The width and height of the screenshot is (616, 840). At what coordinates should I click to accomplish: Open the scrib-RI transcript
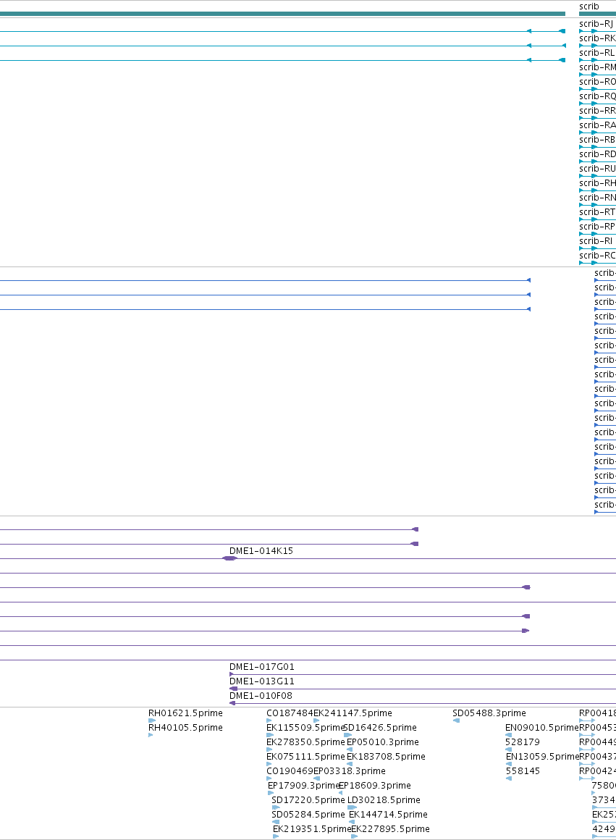click(596, 240)
